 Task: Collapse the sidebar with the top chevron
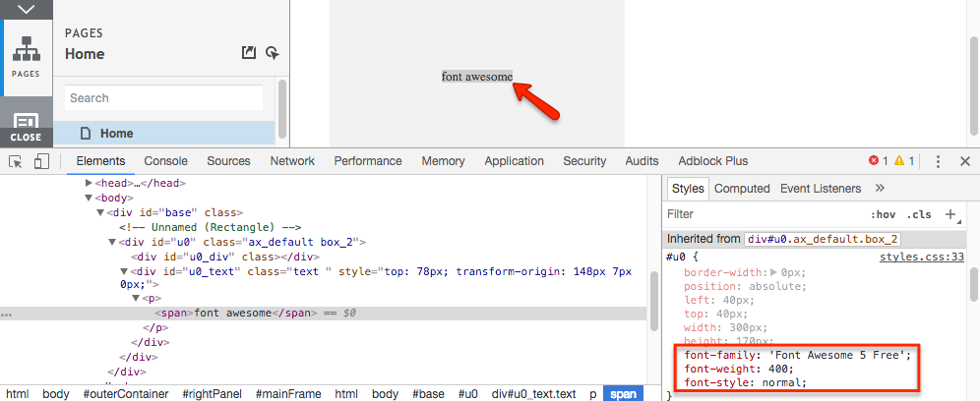click(26, 9)
